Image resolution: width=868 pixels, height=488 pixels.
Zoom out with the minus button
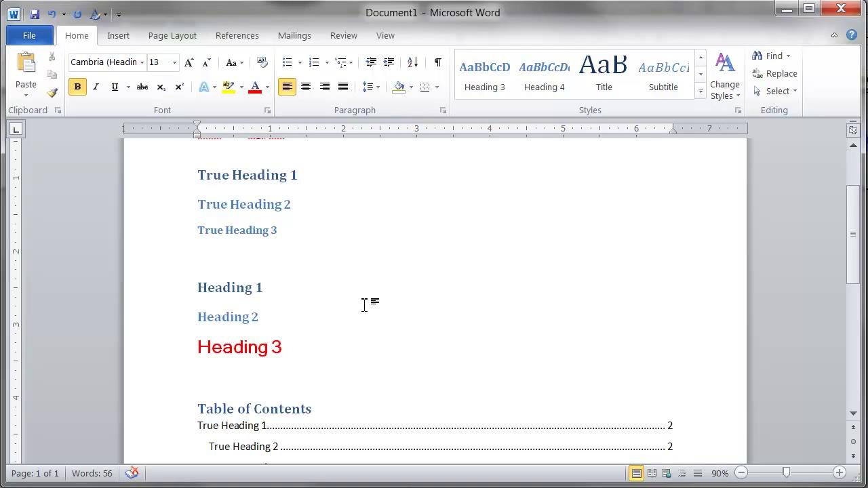(x=741, y=473)
